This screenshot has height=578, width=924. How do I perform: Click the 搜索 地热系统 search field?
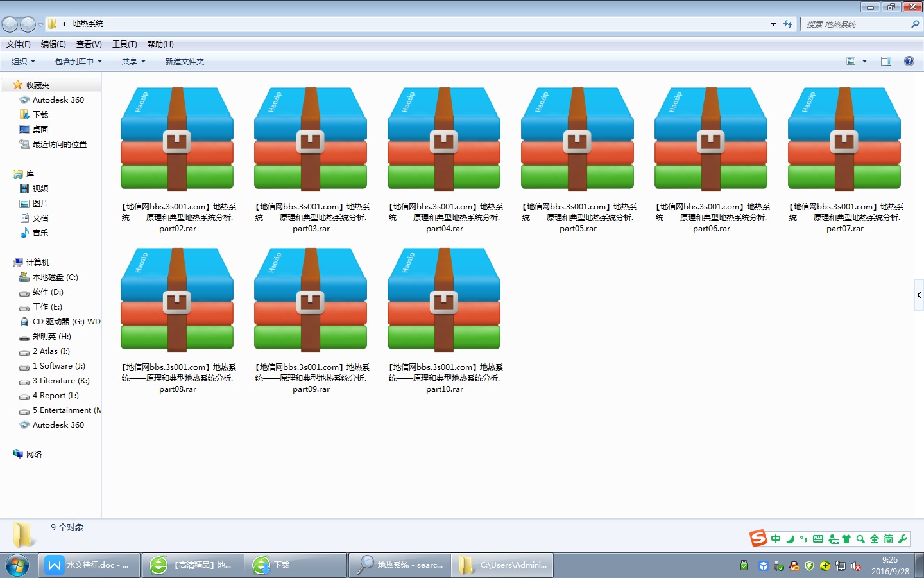[x=856, y=24]
